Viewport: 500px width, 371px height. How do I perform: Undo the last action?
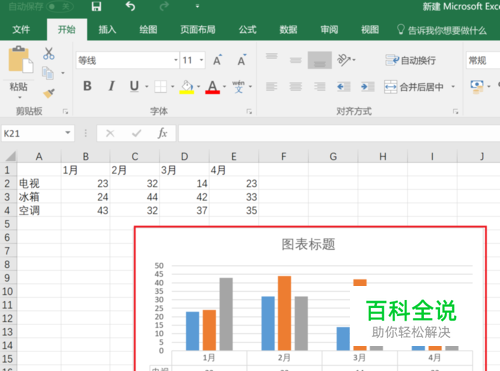pyautogui.click(x=130, y=6)
